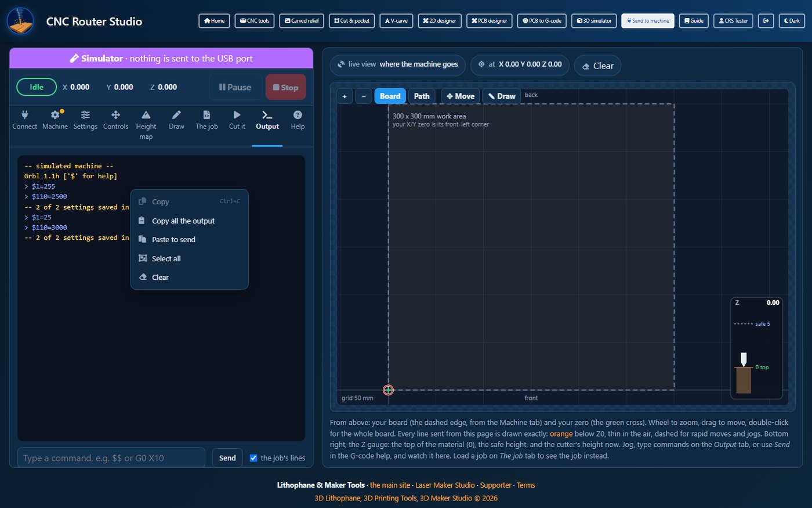Open the V-carve page
The height and width of the screenshot is (508, 812).
(x=396, y=21)
